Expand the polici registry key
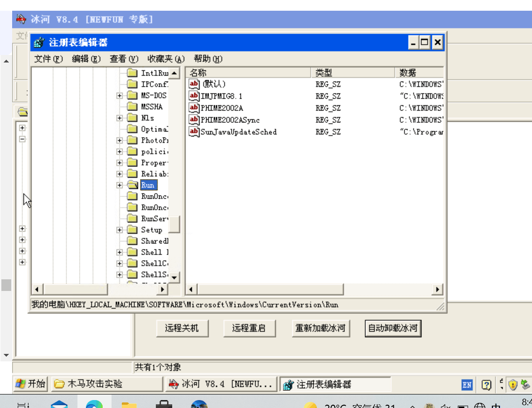The image size is (532, 408). (x=119, y=152)
